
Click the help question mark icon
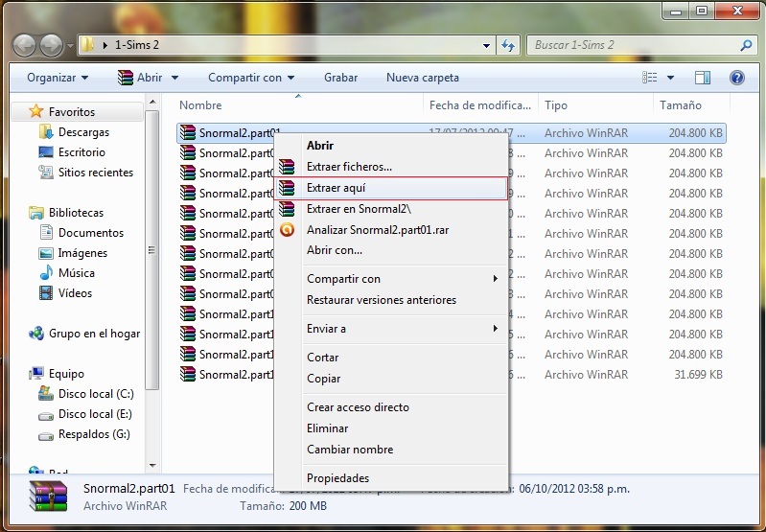point(737,78)
